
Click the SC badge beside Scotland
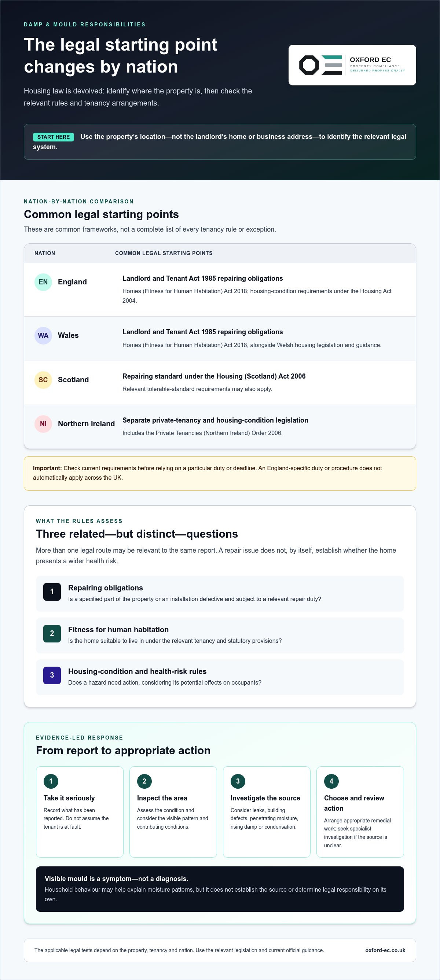tap(43, 380)
